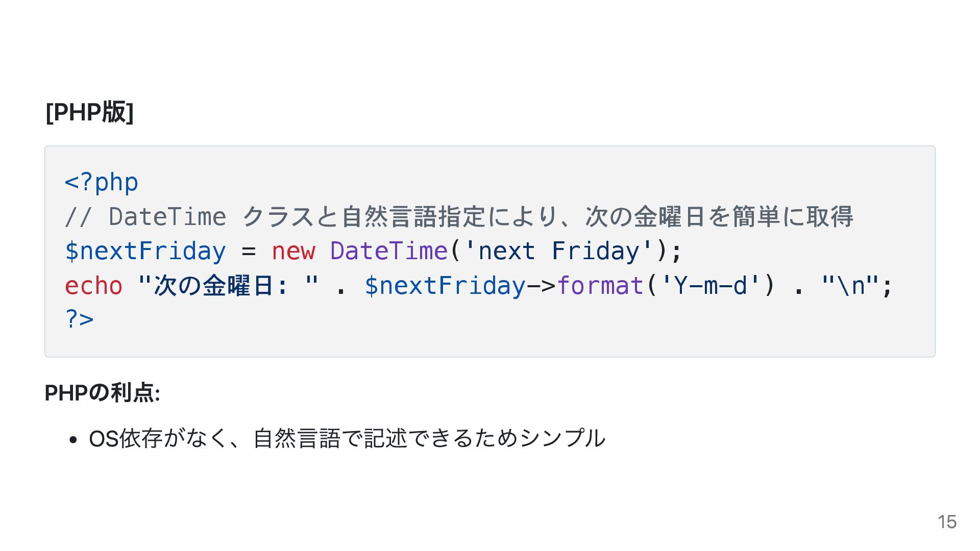Click the "次の金曜日: " string
Image resolution: width=980 pixels, height=551 pixels.
228,286
